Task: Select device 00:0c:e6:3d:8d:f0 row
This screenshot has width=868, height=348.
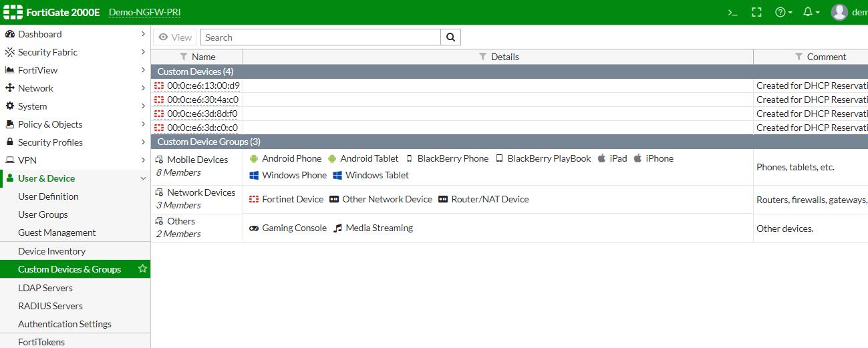Action: 509,114
